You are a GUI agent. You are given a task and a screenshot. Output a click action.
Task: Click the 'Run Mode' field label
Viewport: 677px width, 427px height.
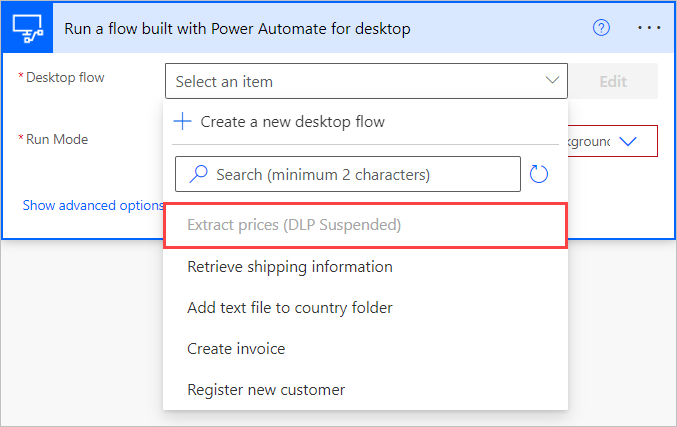coord(57,139)
